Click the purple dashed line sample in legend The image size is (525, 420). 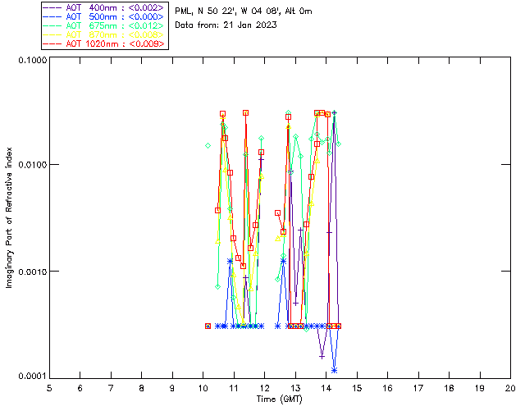click(x=52, y=8)
